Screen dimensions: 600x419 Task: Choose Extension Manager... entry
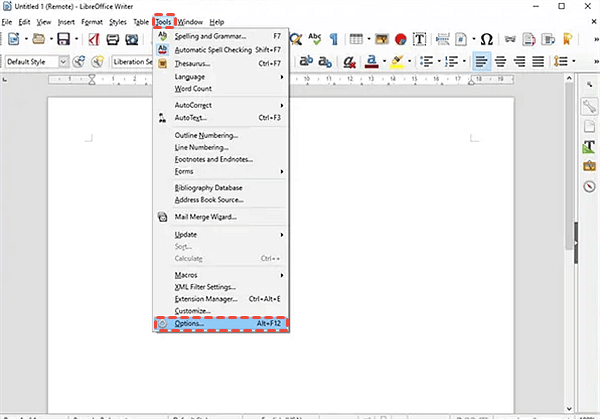click(221, 299)
